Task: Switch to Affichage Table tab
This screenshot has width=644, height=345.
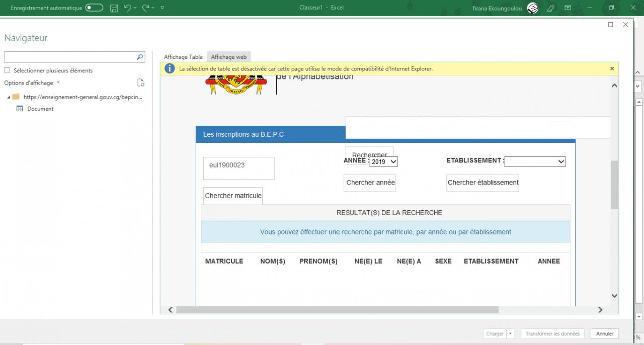Action: 183,57
